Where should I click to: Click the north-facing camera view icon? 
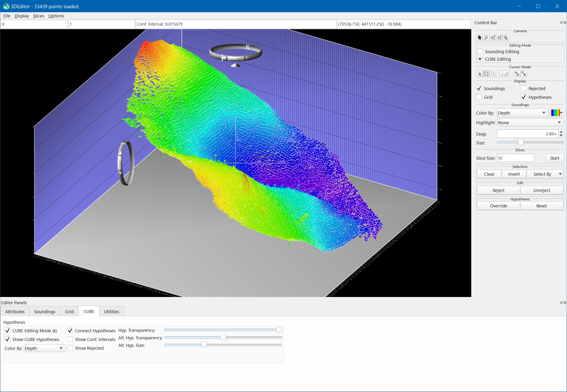[x=493, y=38]
